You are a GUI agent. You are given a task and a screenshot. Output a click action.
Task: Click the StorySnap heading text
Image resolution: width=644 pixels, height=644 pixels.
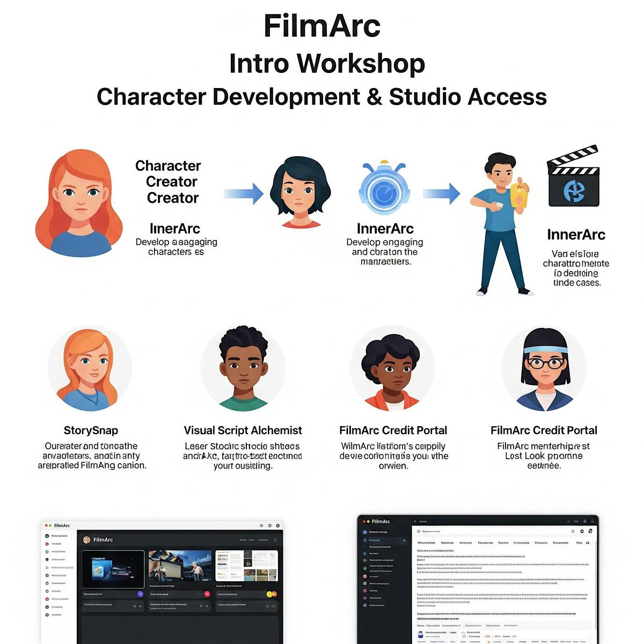pos(91,430)
